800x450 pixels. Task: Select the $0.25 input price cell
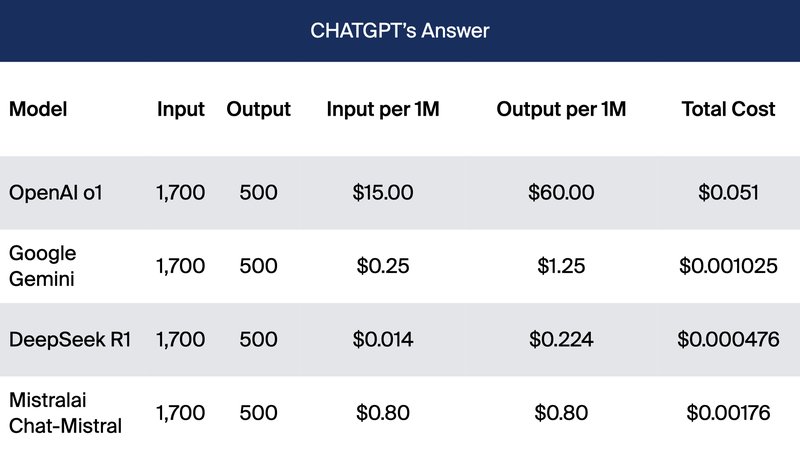coord(383,265)
